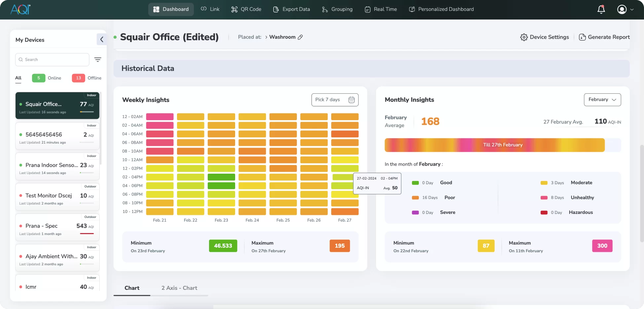Filter devices by Offline status

point(87,78)
